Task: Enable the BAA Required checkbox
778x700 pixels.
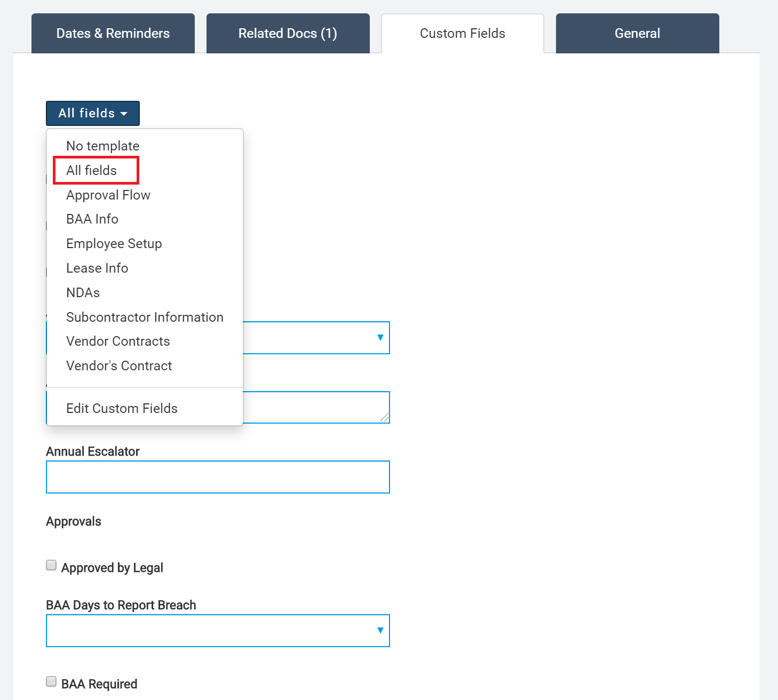Action: [51, 682]
